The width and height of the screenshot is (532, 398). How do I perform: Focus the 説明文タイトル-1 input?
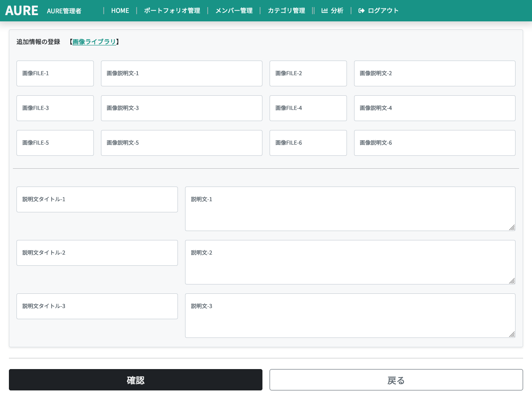pyautogui.click(x=97, y=199)
